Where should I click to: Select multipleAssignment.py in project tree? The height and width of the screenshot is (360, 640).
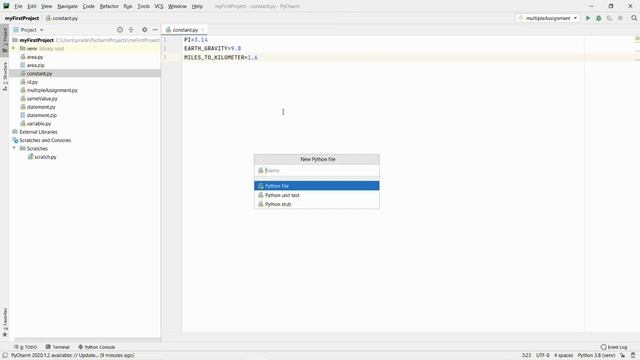(52, 90)
